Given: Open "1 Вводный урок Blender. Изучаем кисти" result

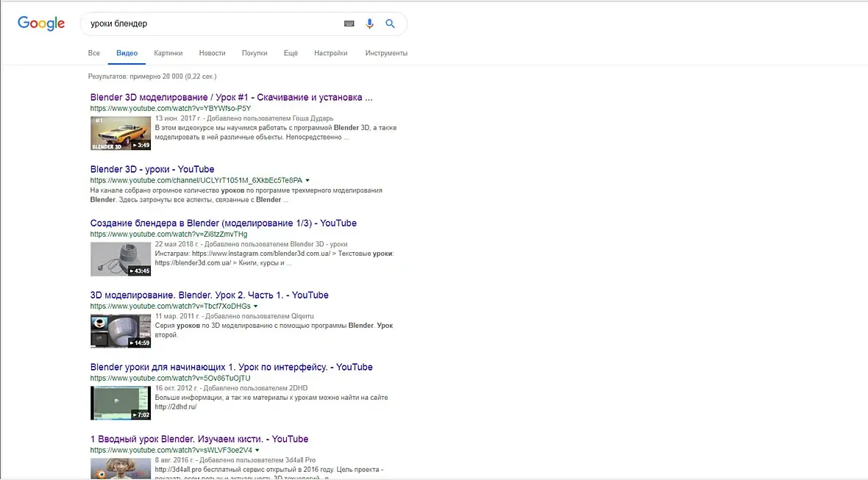Looking at the screenshot, I should (199, 439).
